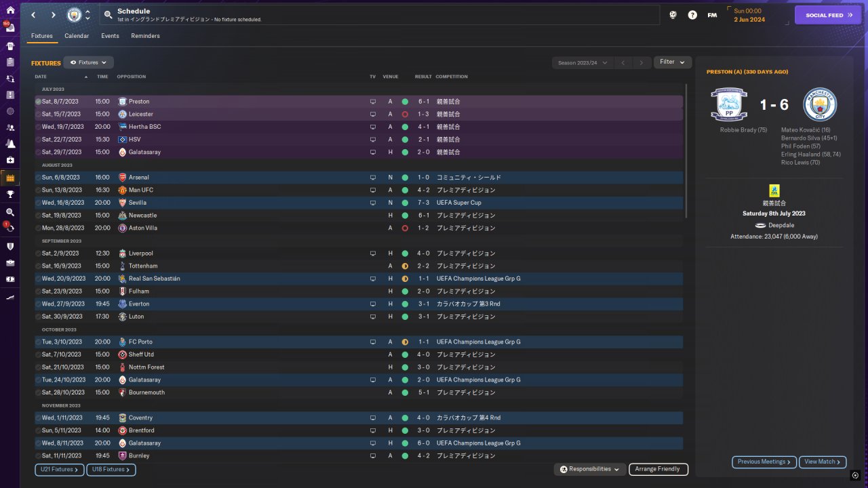
Task: Open the Squad shirt icon in the sidebar
Action: (x=10, y=46)
